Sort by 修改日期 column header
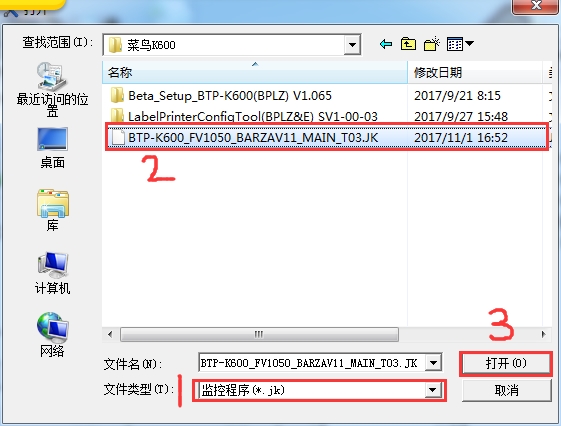 point(474,73)
